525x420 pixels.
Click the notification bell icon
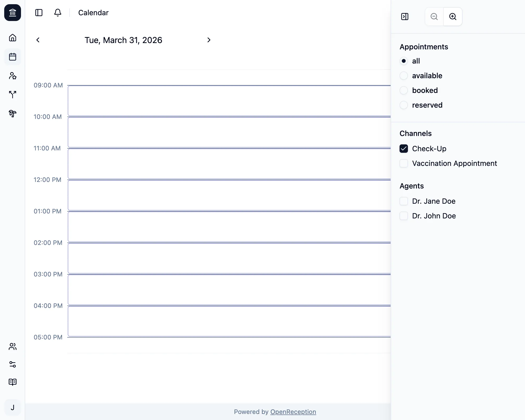(x=57, y=13)
